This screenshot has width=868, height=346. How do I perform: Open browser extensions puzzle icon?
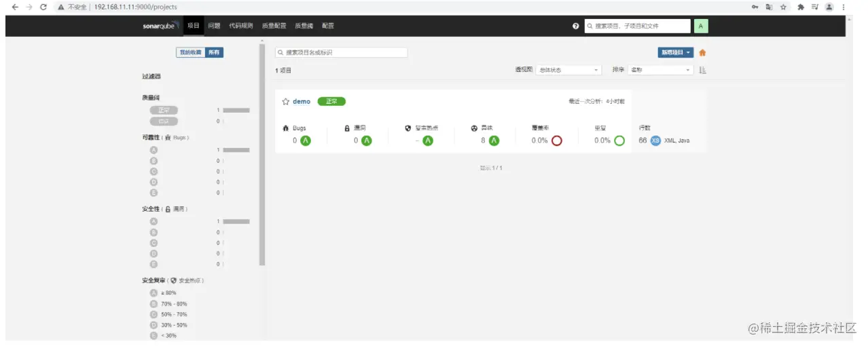(801, 7)
